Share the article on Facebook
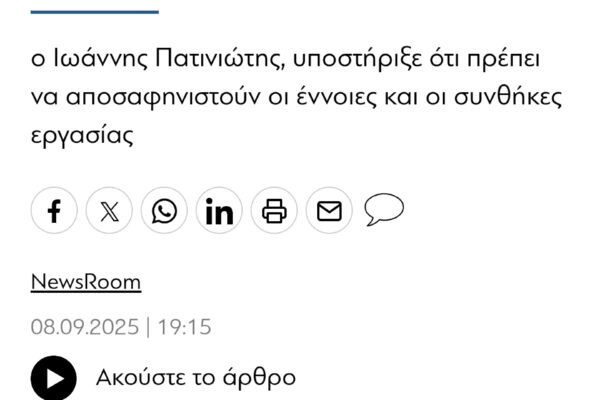Screen dimensions: 600x400 (x=55, y=211)
